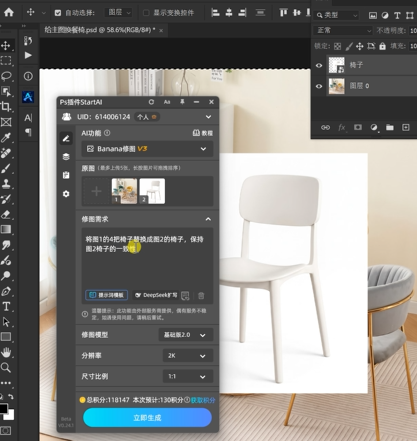This screenshot has width=417, height=441.
Task: Select reference image thumbnail 2
Action: [x=152, y=191]
